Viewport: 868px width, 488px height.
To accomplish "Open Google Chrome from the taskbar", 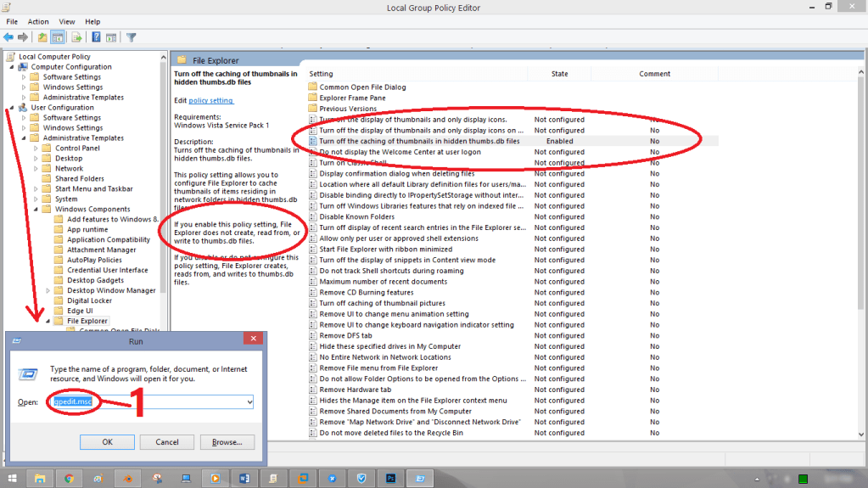I will tap(69, 478).
